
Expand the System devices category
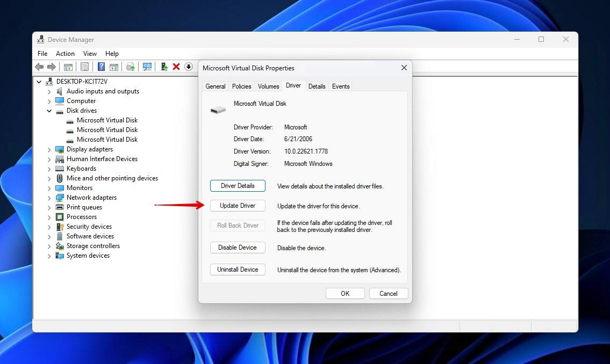coord(49,256)
